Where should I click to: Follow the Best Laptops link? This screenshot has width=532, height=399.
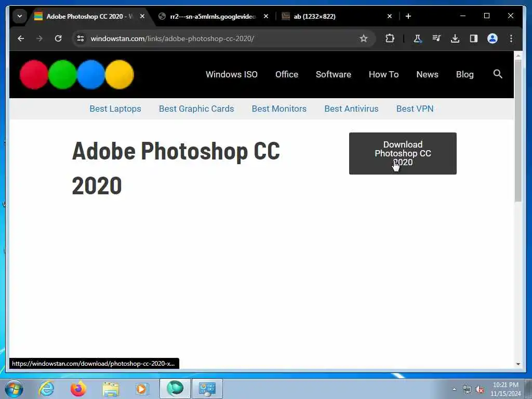point(115,109)
